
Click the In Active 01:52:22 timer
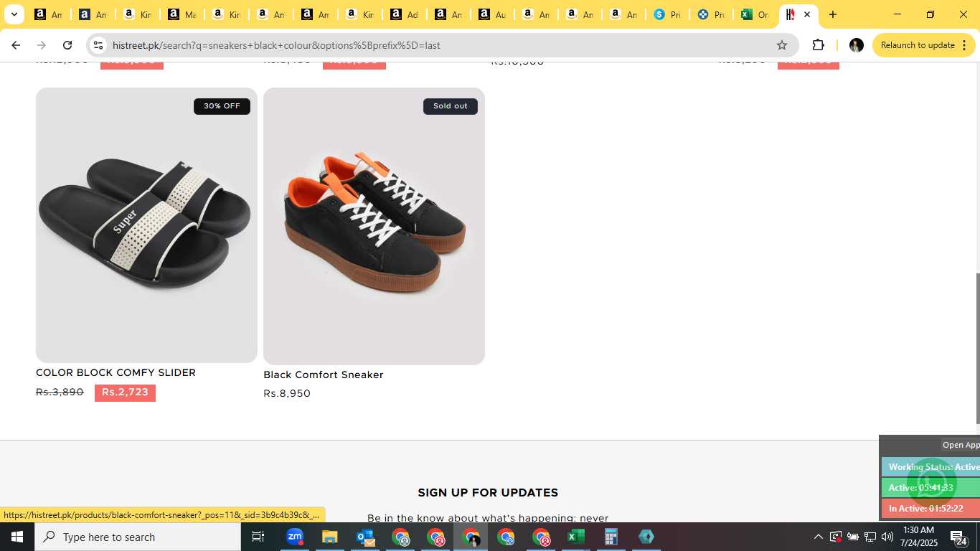coord(930,509)
